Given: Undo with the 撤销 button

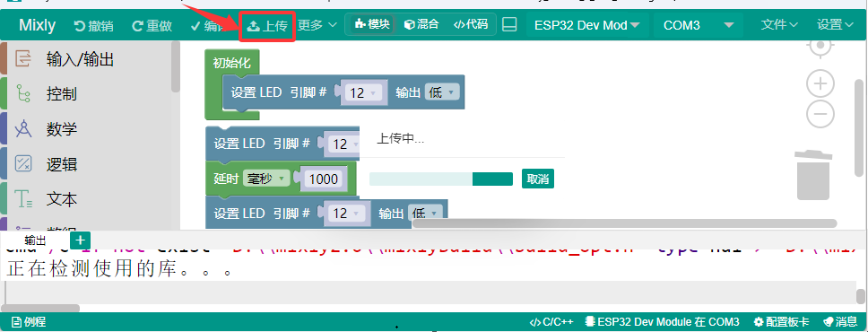Looking at the screenshot, I should click(93, 25).
